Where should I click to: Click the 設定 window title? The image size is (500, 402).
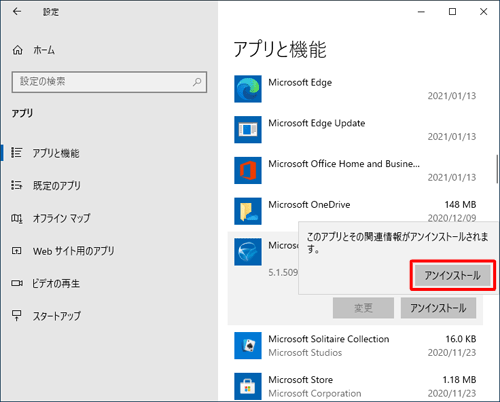click(x=51, y=12)
